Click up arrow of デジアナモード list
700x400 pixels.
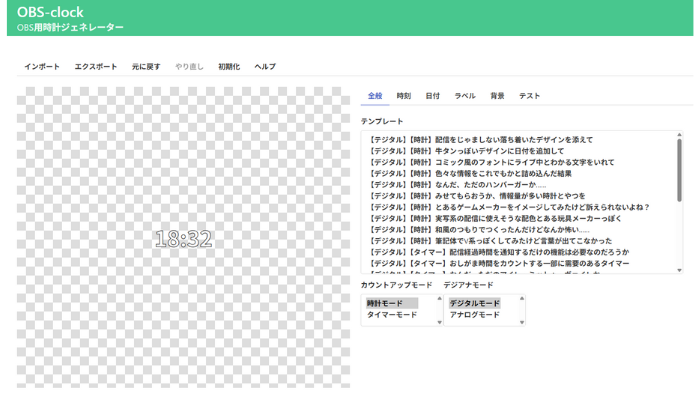coord(522,298)
